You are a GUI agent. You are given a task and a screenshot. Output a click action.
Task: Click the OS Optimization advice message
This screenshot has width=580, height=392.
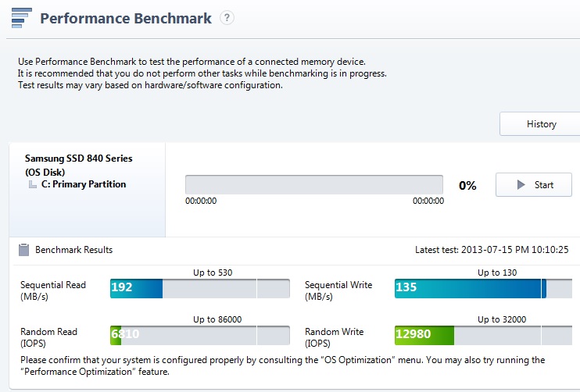pyautogui.click(x=283, y=365)
